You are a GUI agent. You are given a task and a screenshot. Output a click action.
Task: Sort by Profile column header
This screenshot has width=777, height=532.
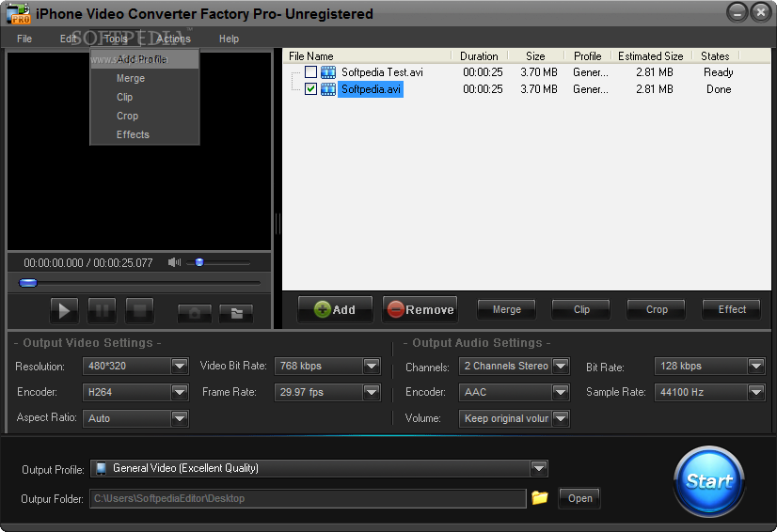click(x=588, y=56)
